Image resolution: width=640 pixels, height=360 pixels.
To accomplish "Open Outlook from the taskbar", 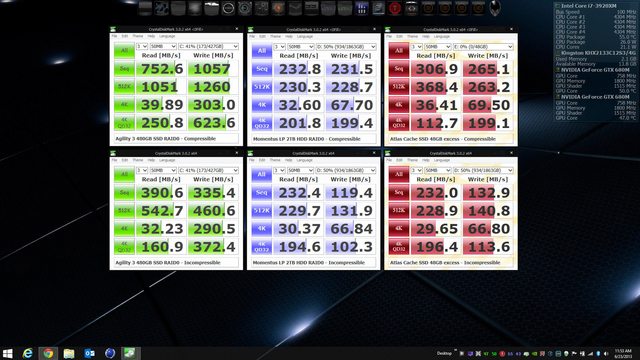I will [x=89, y=353].
